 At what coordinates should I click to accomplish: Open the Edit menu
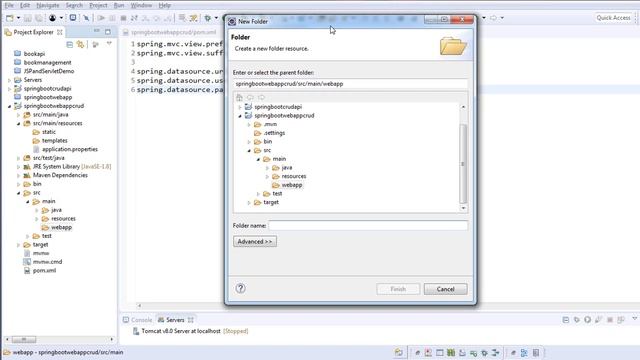25,5
